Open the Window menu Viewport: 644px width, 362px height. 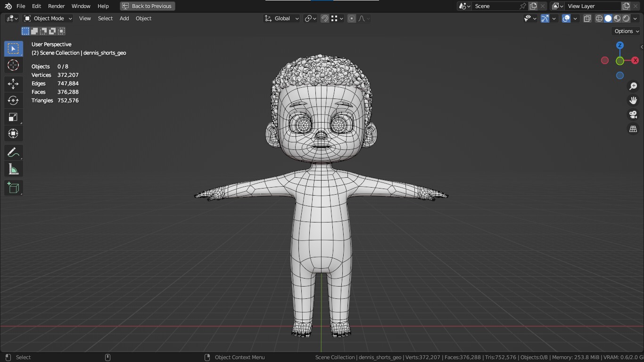tap(81, 6)
